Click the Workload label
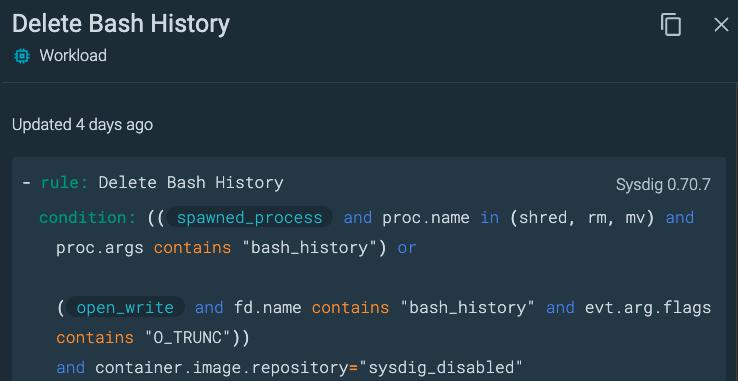738x381 pixels. [x=73, y=56]
